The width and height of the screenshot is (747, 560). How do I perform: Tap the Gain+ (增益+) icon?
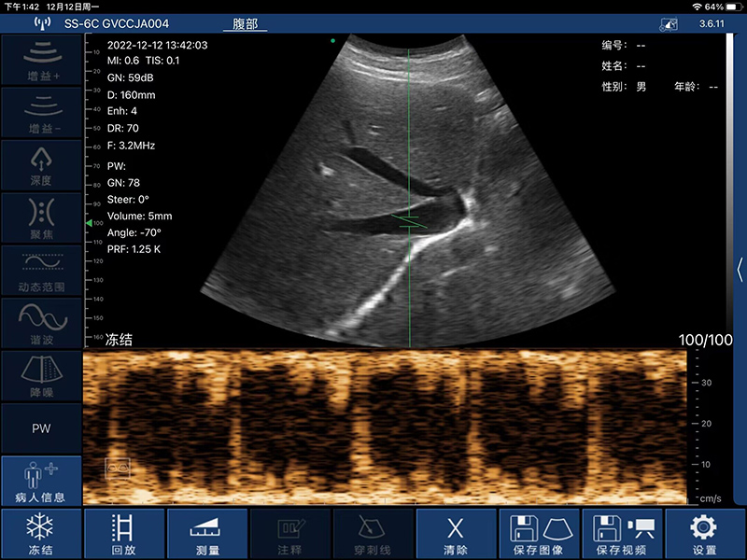(41, 60)
